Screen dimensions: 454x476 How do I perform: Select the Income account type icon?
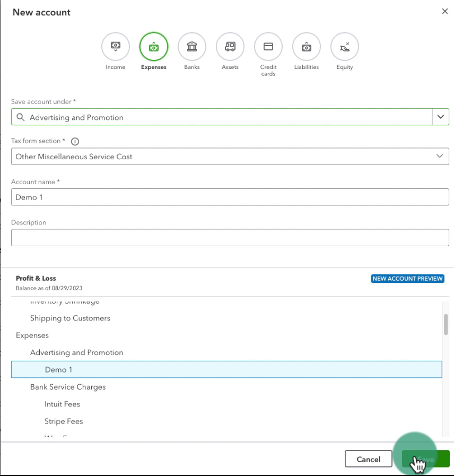[x=115, y=47]
